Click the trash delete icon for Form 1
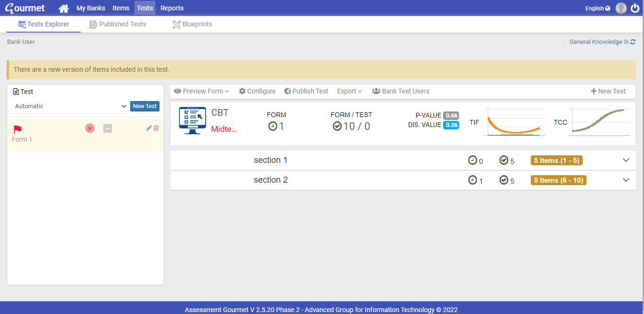Screen dimensions: 644x314 pos(156,128)
